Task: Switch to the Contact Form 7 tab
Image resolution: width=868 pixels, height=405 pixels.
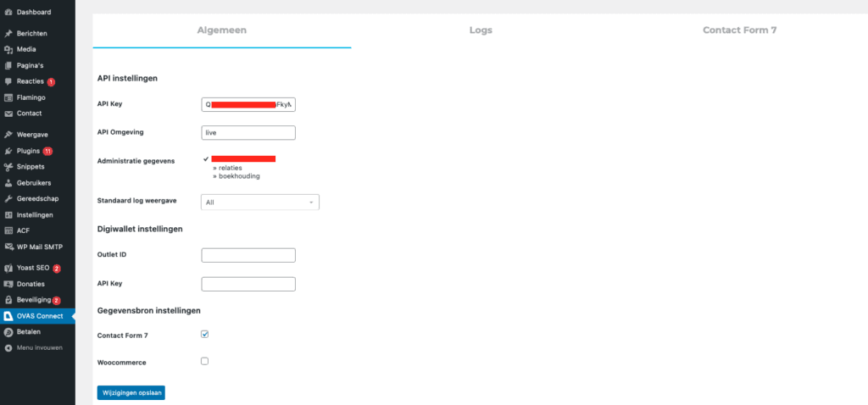Action: click(739, 31)
